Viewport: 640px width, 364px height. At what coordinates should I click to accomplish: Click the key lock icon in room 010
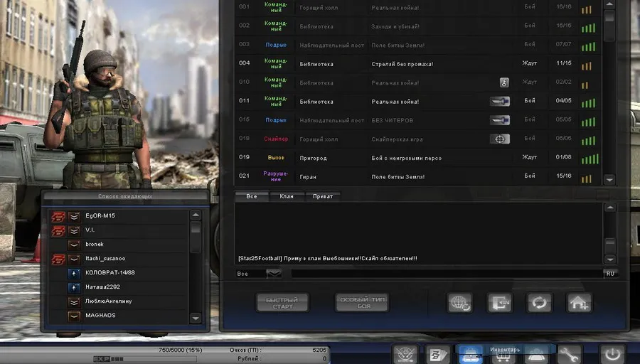(504, 82)
